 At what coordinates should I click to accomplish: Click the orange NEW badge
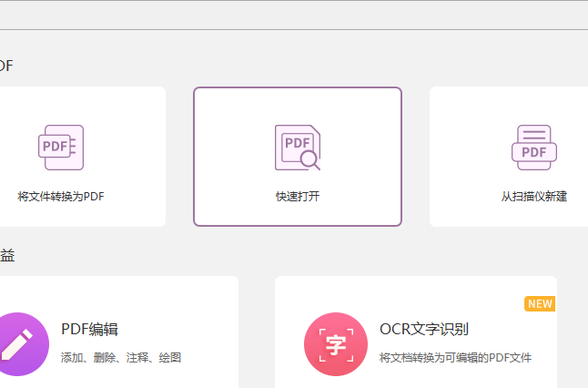tap(540, 303)
